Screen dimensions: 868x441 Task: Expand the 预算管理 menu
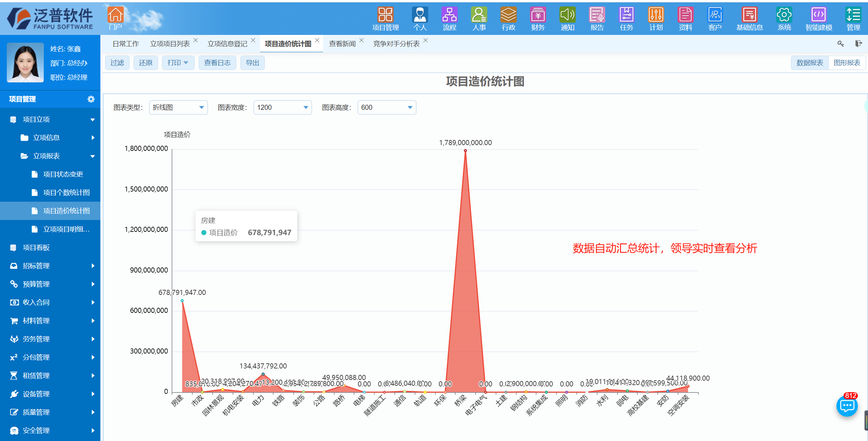[x=50, y=284]
